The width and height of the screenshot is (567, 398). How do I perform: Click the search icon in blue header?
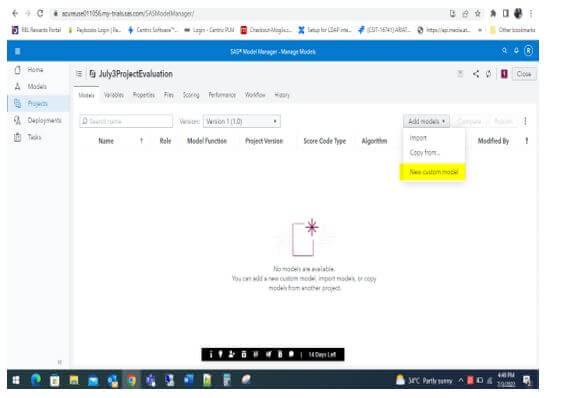504,51
